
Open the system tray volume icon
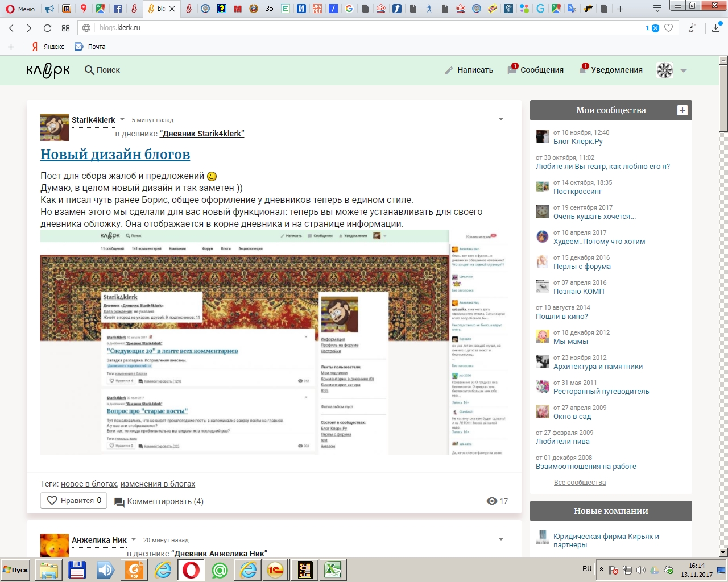click(x=641, y=570)
